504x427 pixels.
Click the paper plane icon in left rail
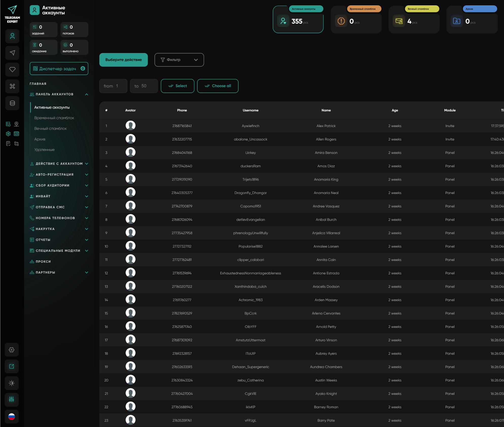[12, 53]
